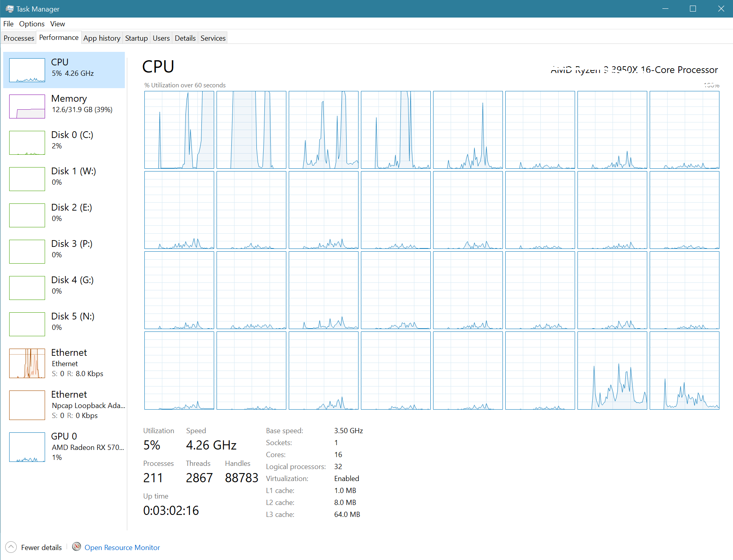This screenshot has height=560, width=733.
Task: Select the Performance tab
Action: [59, 37]
